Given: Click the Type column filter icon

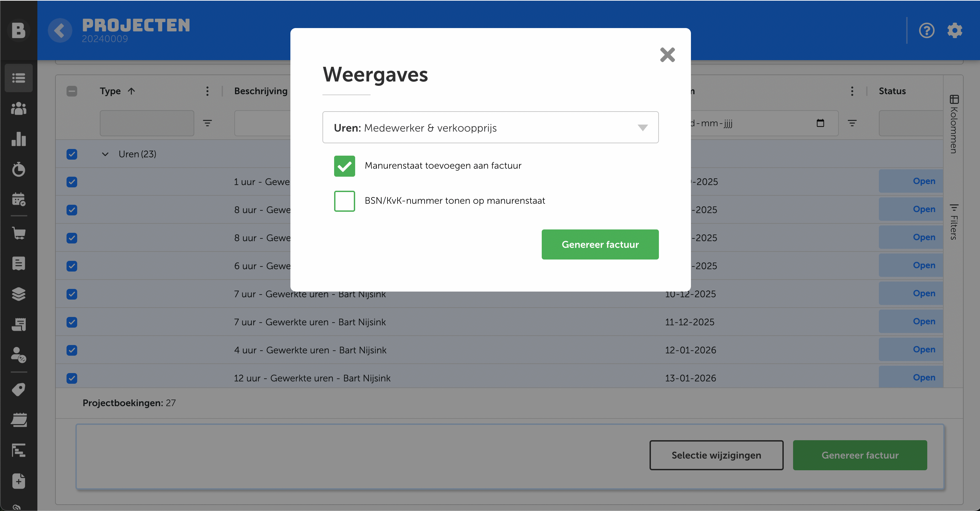Looking at the screenshot, I should tap(207, 123).
